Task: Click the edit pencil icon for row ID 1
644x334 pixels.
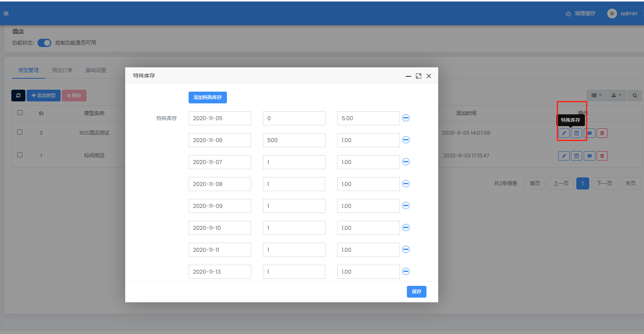Action: [x=563, y=156]
